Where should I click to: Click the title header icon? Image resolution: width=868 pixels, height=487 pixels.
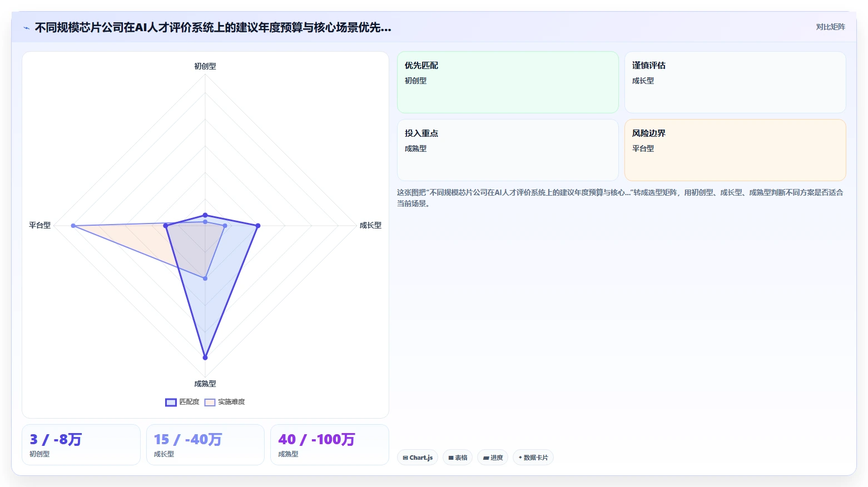click(26, 28)
